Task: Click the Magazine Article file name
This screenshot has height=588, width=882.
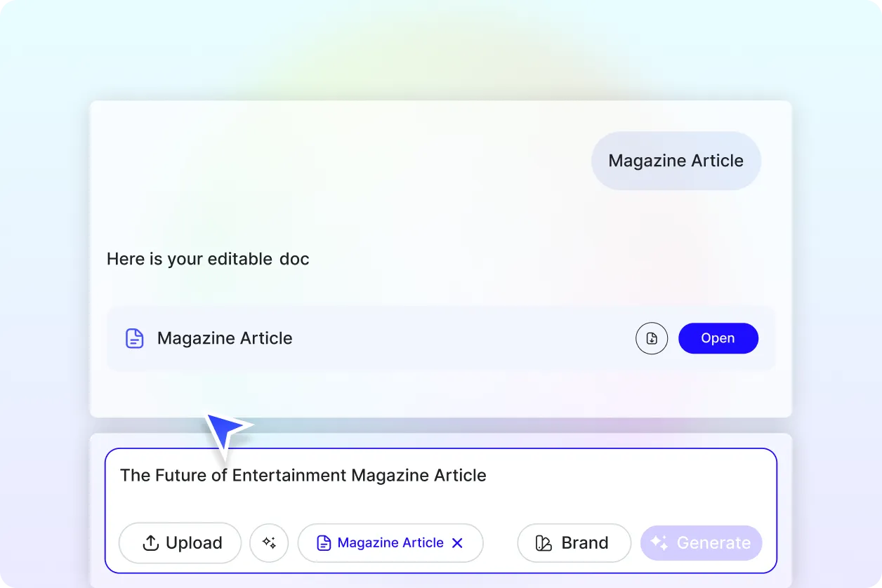Action: click(225, 338)
